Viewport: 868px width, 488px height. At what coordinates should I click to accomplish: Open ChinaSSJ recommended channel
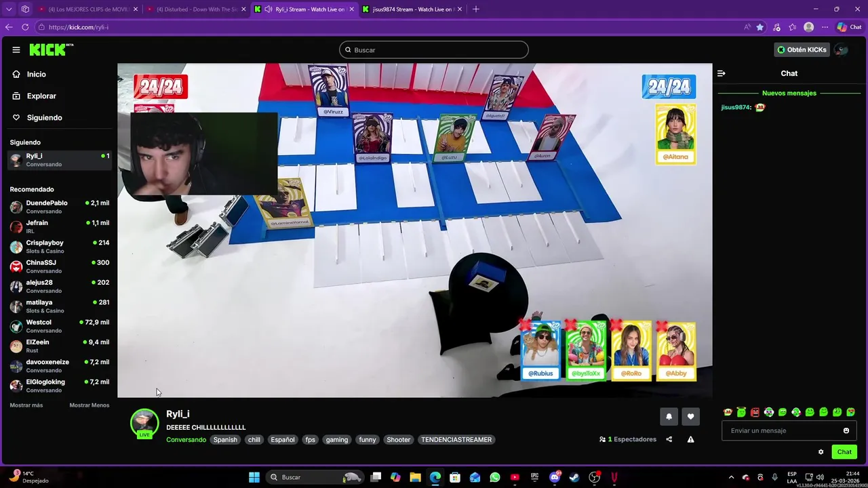point(60,266)
